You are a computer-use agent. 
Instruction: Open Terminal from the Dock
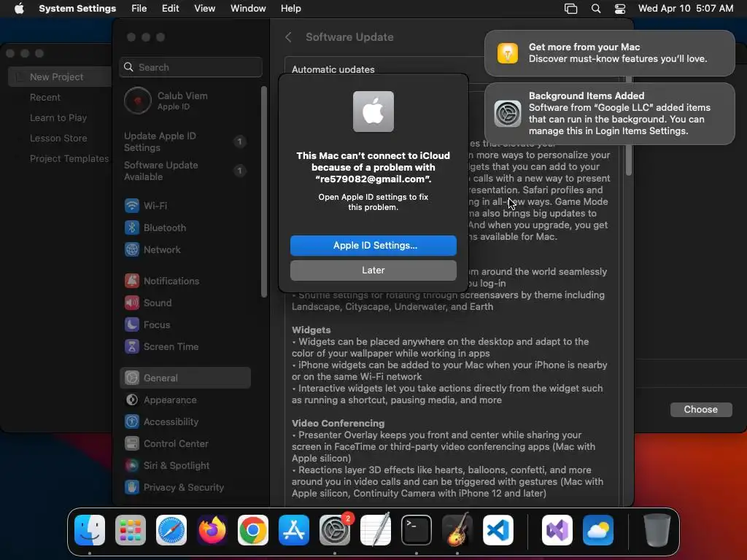pyautogui.click(x=417, y=530)
